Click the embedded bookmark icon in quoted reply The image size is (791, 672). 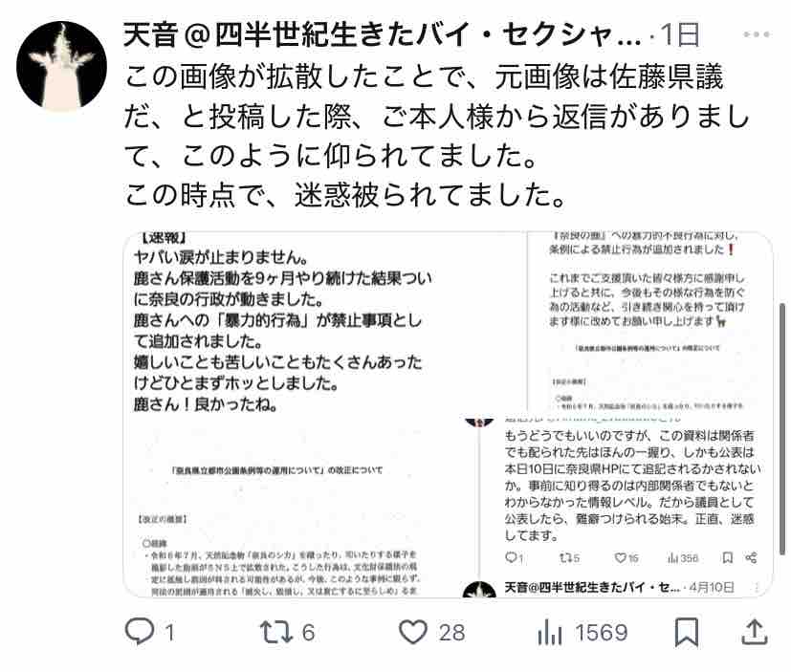coord(728,557)
